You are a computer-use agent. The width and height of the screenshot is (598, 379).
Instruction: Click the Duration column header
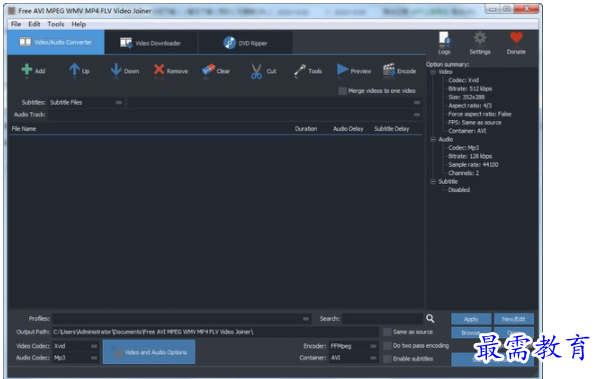(305, 129)
